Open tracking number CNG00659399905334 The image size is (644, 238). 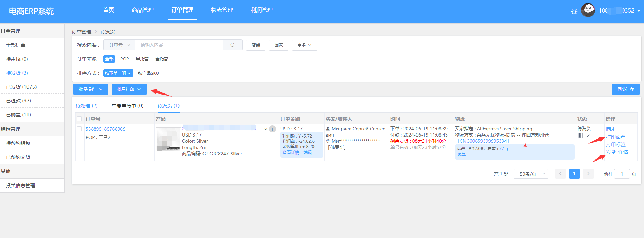(x=483, y=141)
